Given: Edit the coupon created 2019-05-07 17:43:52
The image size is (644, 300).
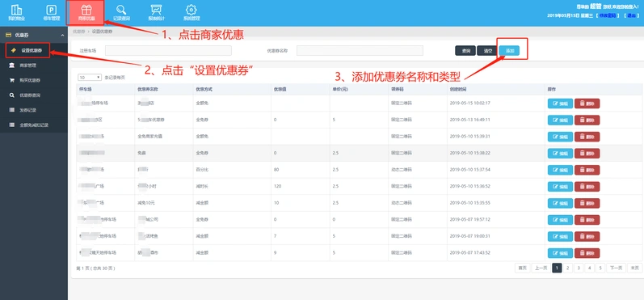Looking at the screenshot, I should [x=560, y=253].
